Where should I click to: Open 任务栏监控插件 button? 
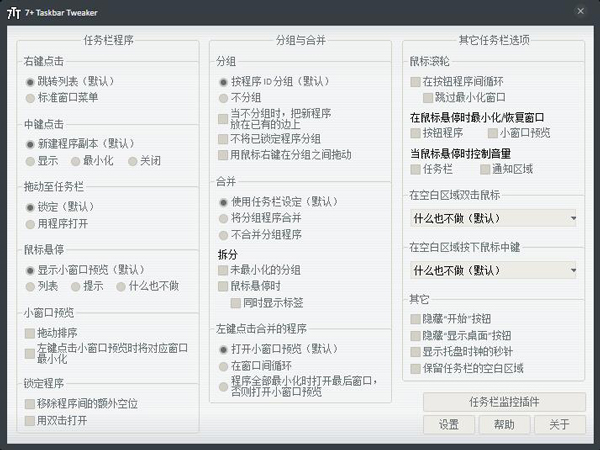click(504, 402)
